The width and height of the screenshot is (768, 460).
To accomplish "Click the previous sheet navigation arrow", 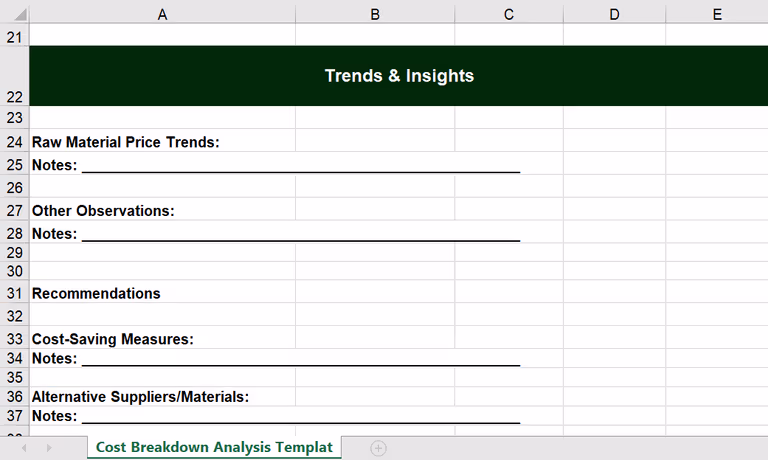I will pos(24,448).
